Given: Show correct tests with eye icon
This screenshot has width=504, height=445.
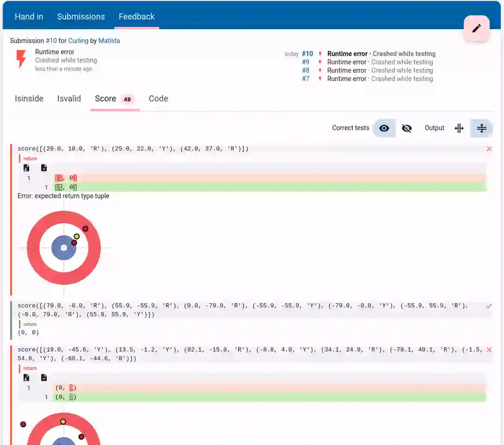Looking at the screenshot, I should tap(384, 128).
